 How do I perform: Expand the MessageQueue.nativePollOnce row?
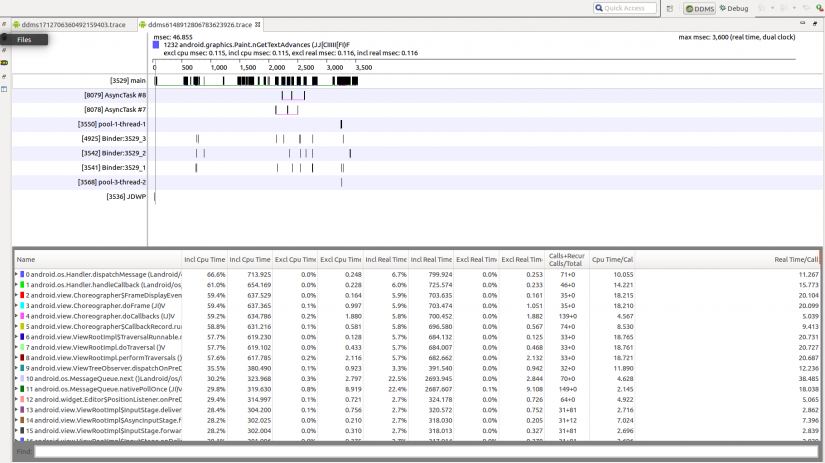click(16, 389)
